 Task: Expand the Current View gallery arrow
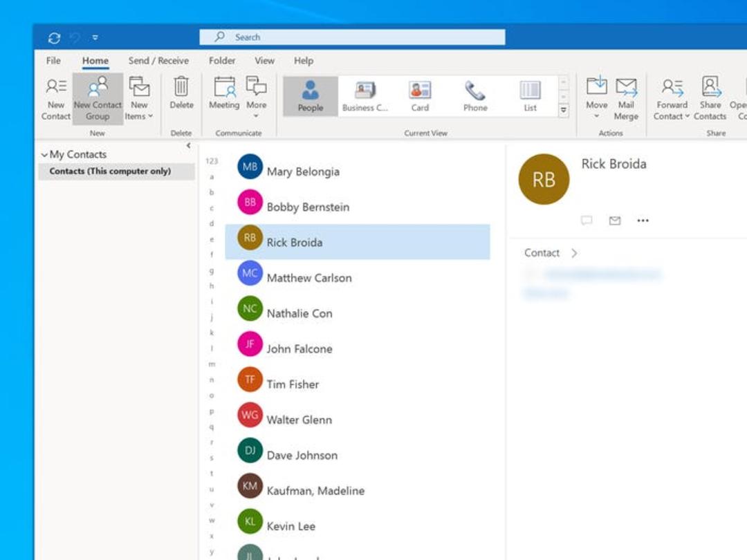coord(563,110)
